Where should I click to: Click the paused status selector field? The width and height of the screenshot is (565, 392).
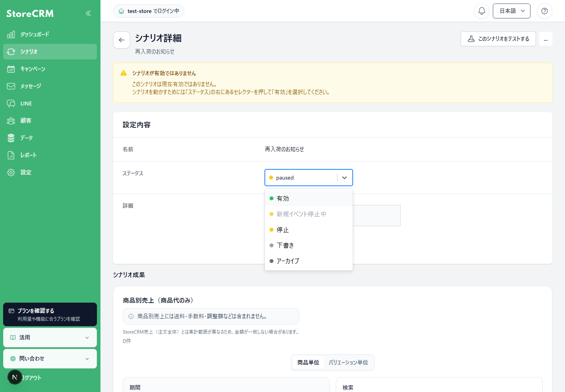click(309, 178)
